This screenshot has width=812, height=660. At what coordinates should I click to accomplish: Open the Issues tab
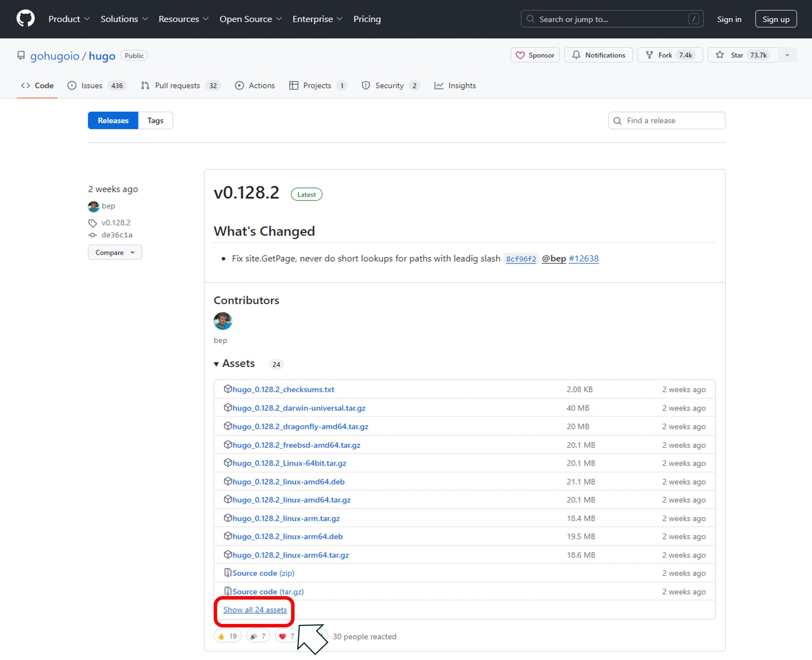tap(97, 86)
